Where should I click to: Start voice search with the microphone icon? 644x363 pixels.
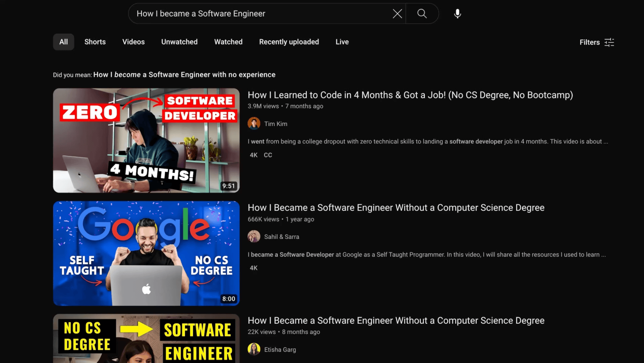click(457, 14)
